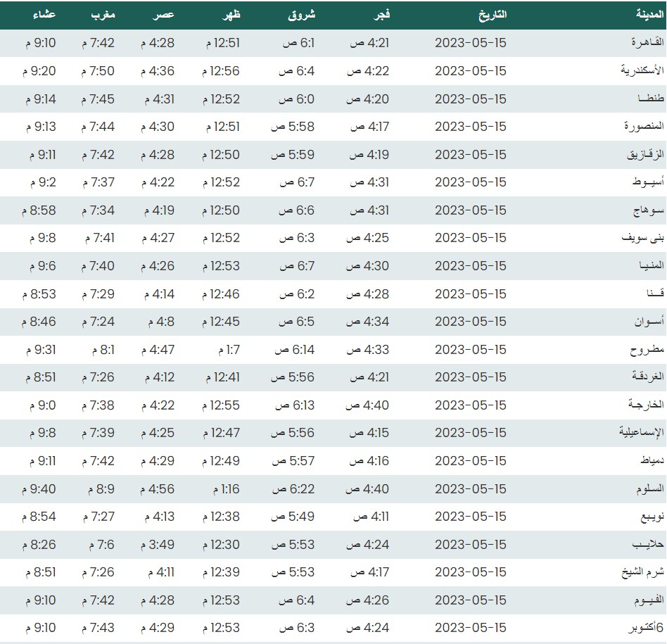
Task: Click the عصر column header
Action: [165, 15]
